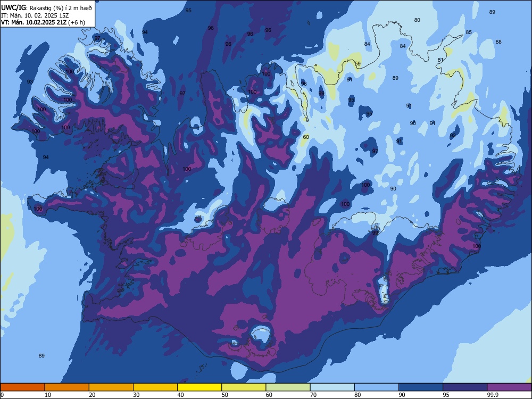The width and height of the screenshot is (532, 399).
Task: Click the '80' humidity value on the map
Action: (417, 20)
